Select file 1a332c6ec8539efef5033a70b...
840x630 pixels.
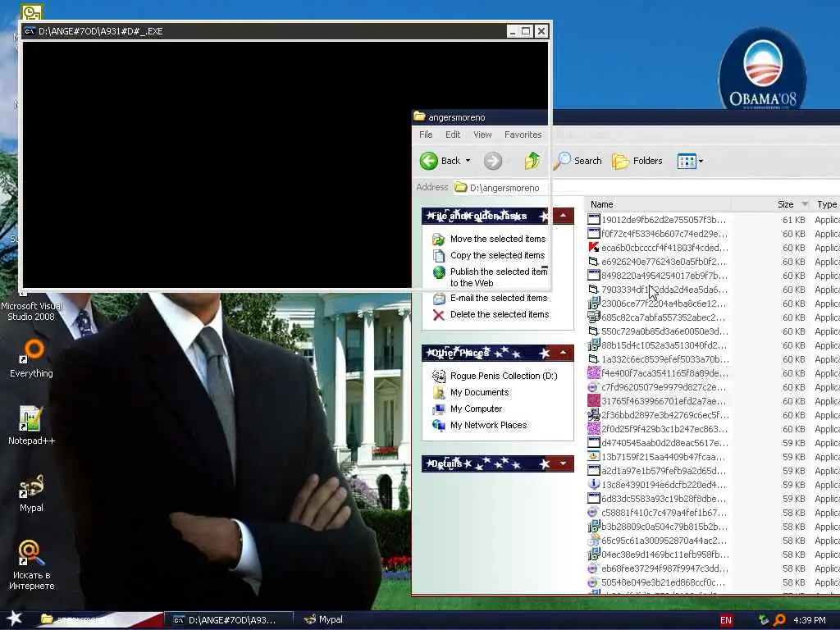(664, 359)
